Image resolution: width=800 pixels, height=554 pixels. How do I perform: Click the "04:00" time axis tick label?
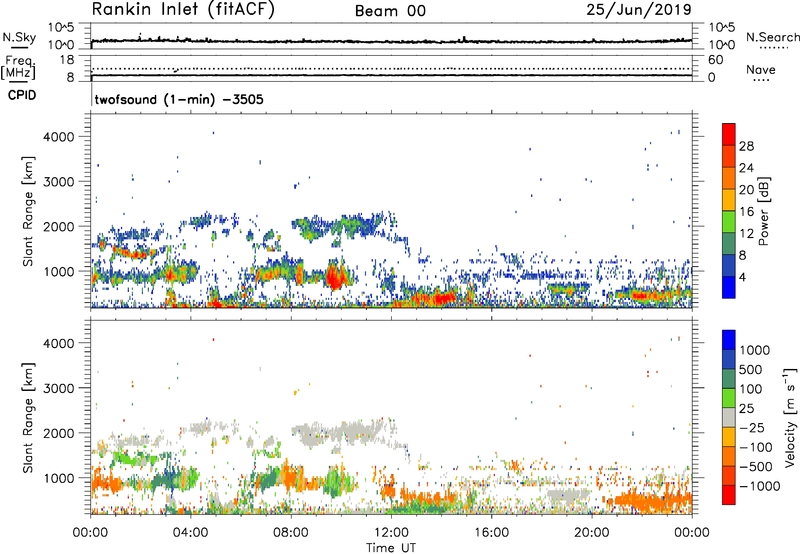(190, 533)
